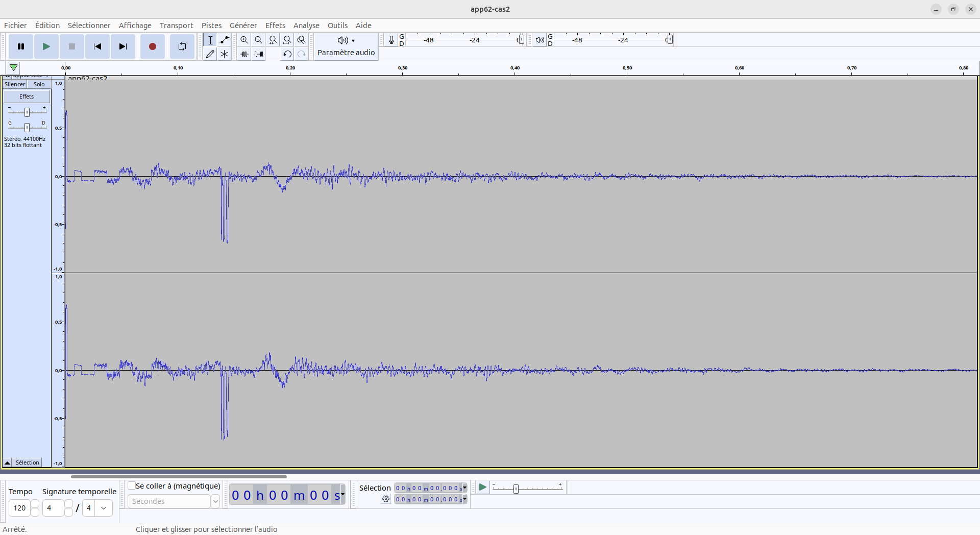This screenshot has height=535, width=980.
Task: Toggle Solo on the track
Action: pos(39,84)
